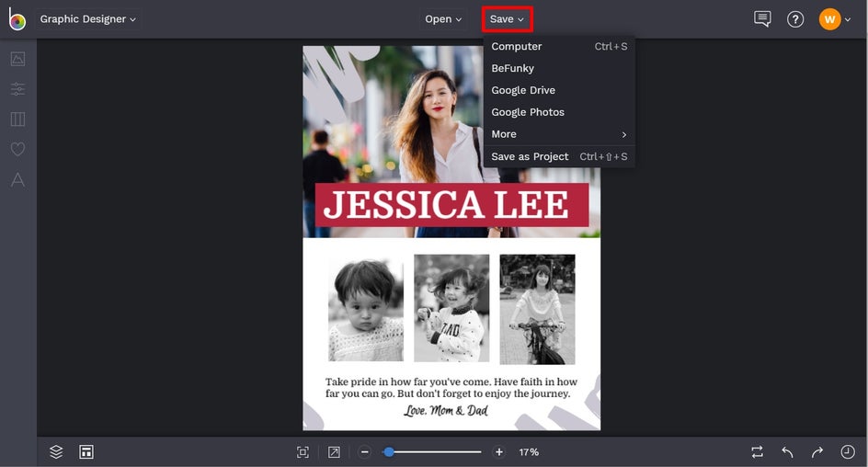
Task: Open the Graphics heart sidebar icon
Action: click(17, 149)
